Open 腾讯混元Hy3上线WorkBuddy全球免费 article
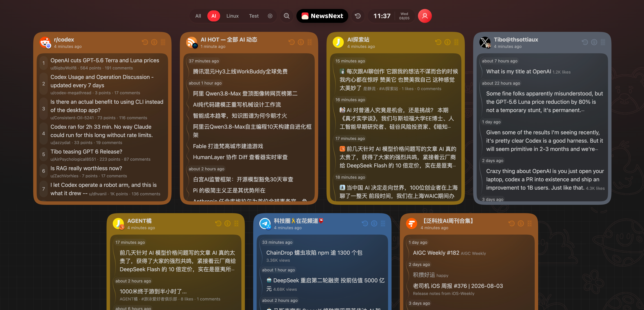 click(x=240, y=72)
